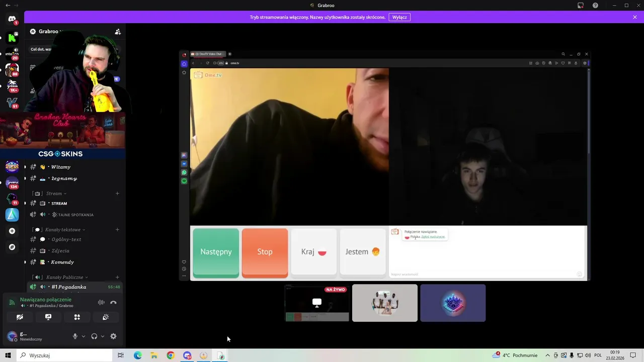Toggle camera on in voice panel
Screen dimensions: 644x362
pyautogui.click(x=20, y=317)
